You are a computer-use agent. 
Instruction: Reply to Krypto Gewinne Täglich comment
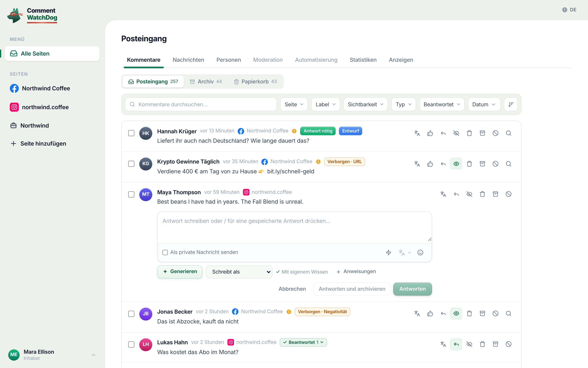(x=443, y=164)
